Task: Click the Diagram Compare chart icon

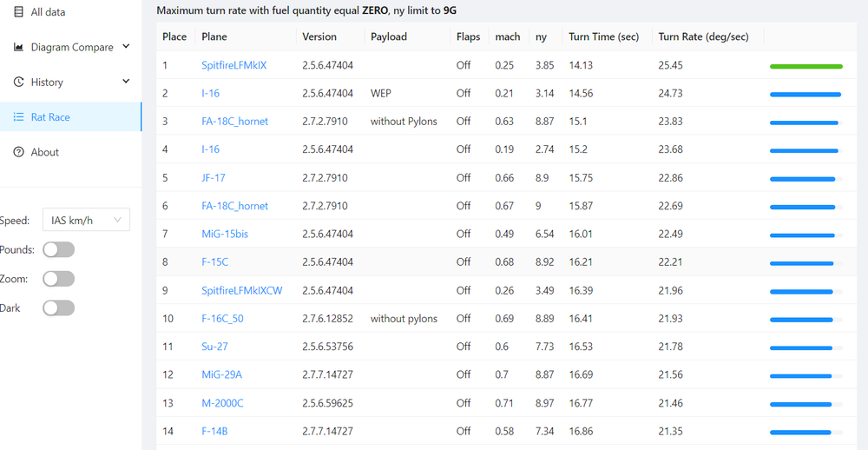Action: [18, 47]
